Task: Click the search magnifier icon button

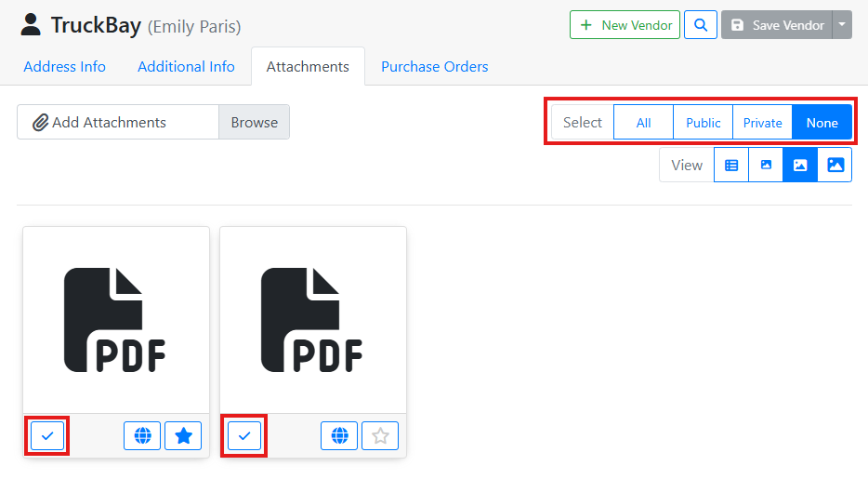Action: [x=700, y=25]
